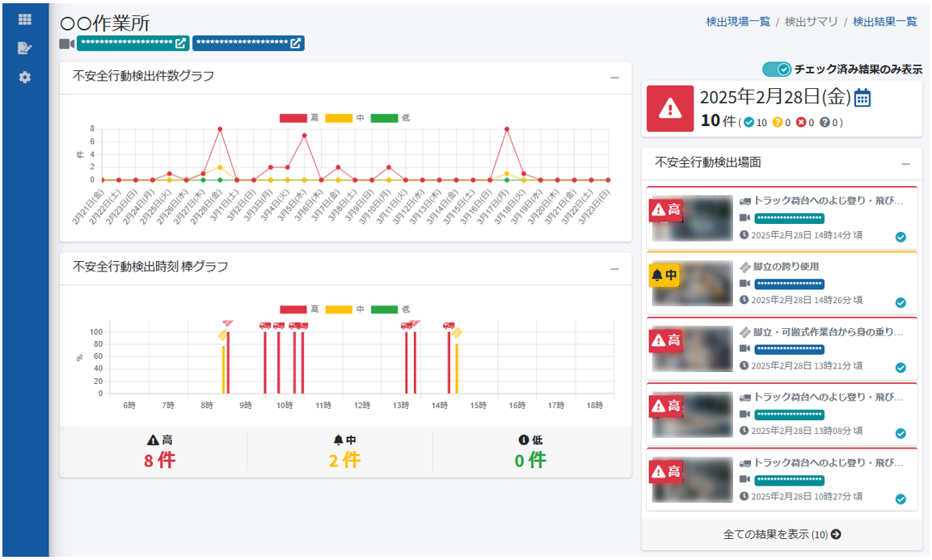Toggle チェック済み結果のみ表示 switch
The height and width of the screenshot is (560, 932).
point(776,69)
